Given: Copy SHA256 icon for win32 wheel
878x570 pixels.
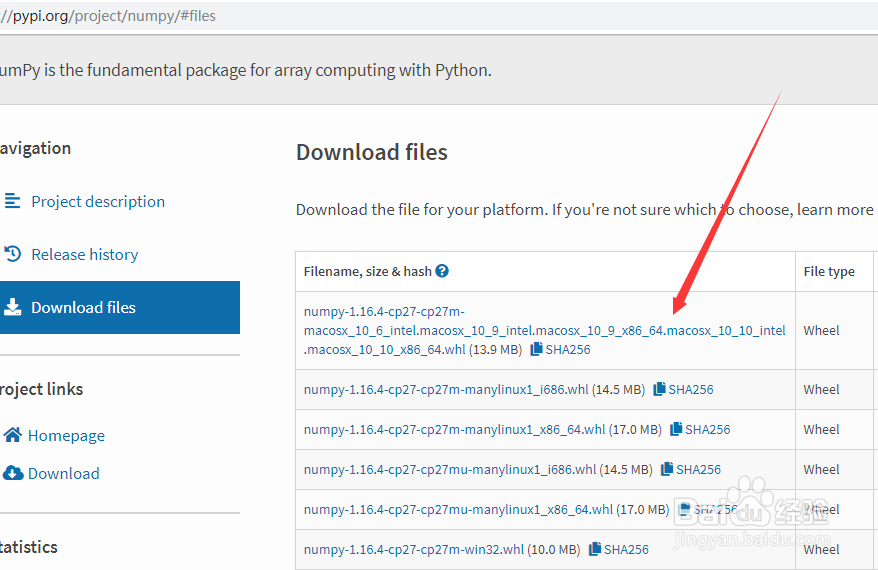Looking at the screenshot, I should (x=595, y=549).
